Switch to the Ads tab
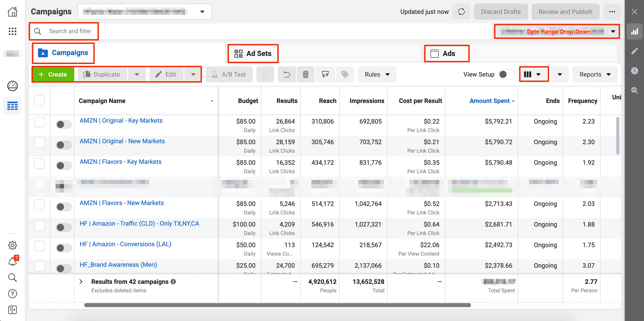 pos(446,53)
